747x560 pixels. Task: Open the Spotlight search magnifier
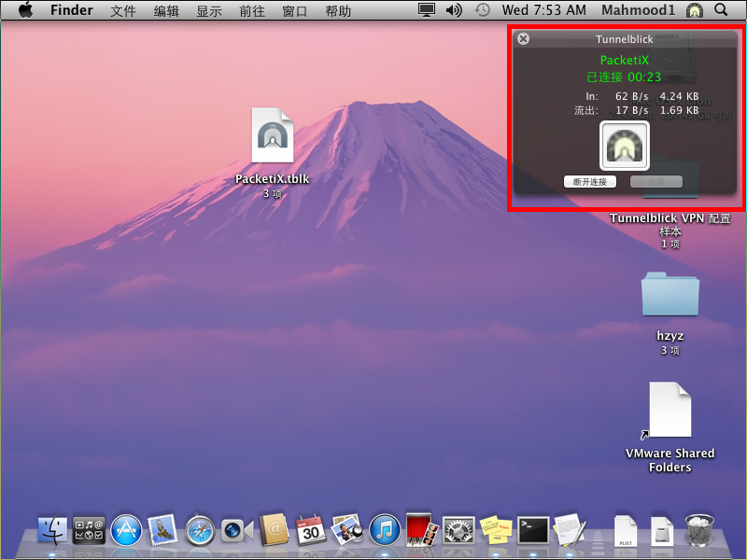click(721, 10)
